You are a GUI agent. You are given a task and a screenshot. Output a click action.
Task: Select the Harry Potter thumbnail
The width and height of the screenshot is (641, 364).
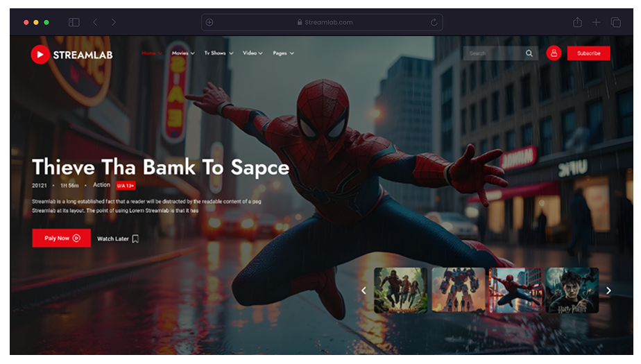pos(572,291)
